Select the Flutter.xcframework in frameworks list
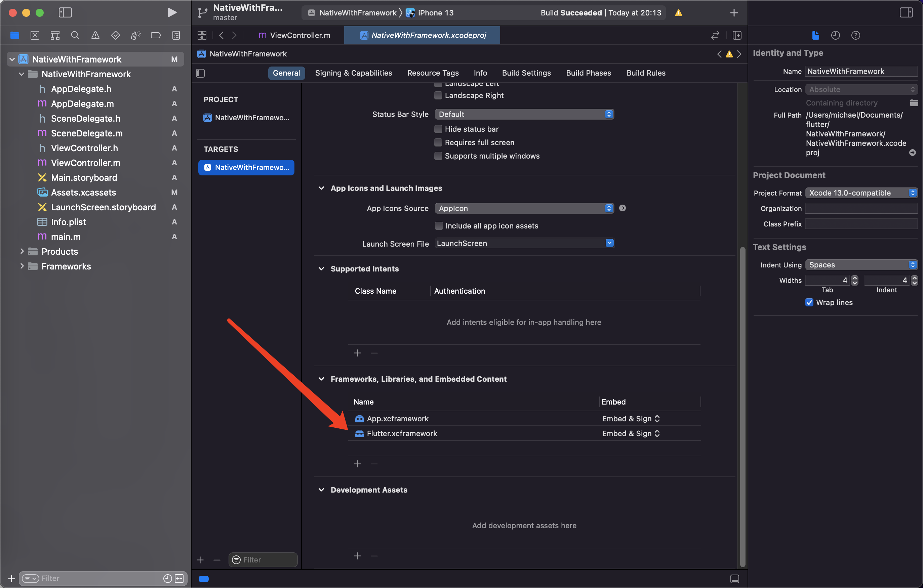Viewport: 923px width, 588px height. pos(402,433)
